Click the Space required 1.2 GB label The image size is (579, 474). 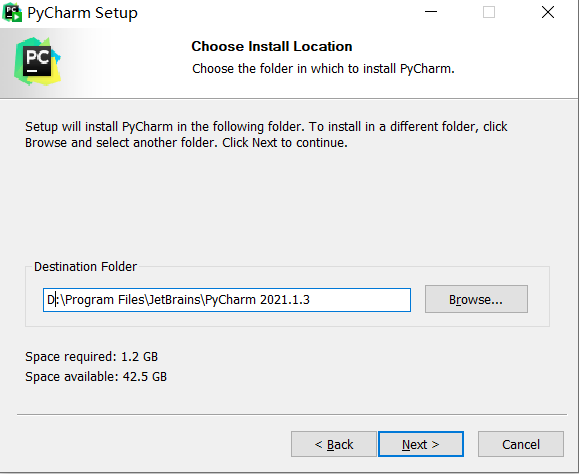tap(92, 357)
